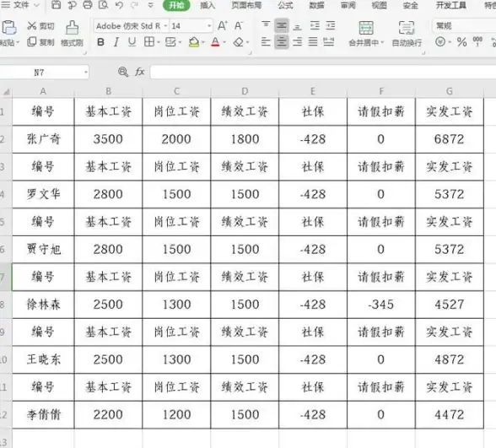Toggle Align Right
496x448 pixels.
pos(297,41)
